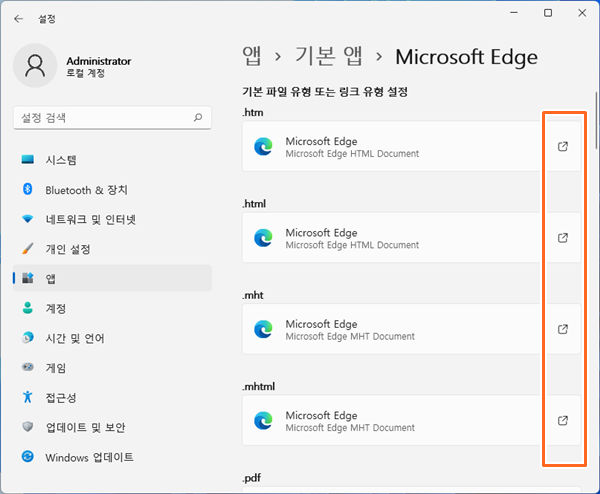Click the network Wi-Fi icon

coord(28,219)
